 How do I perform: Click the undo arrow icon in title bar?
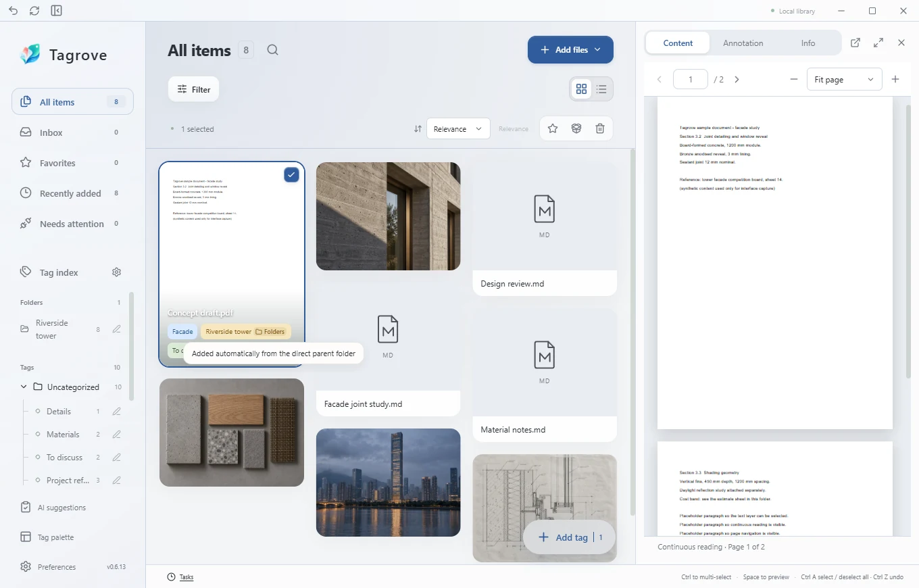(x=14, y=11)
